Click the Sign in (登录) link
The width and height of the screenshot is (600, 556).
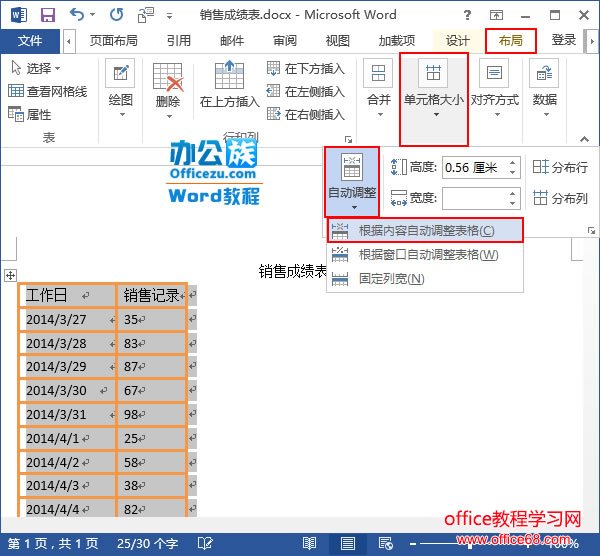563,40
